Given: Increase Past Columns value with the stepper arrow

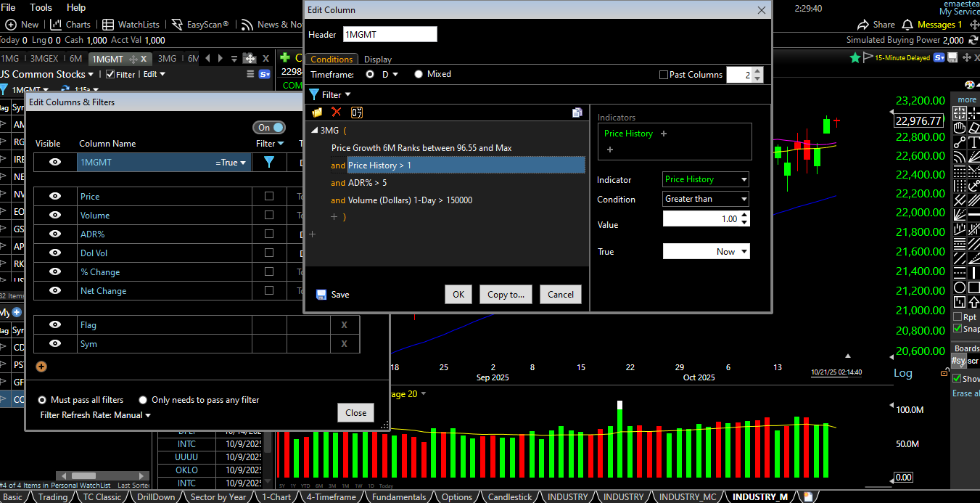Looking at the screenshot, I should click(x=759, y=71).
